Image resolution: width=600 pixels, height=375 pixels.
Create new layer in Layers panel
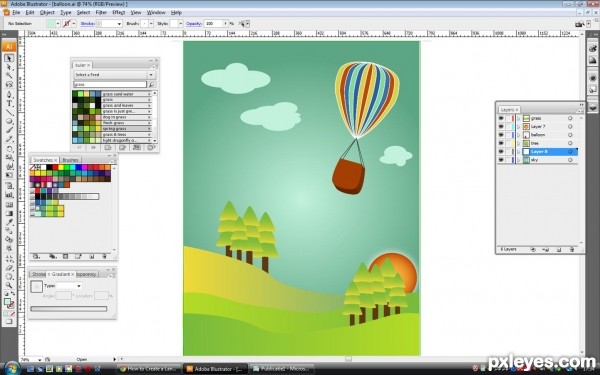point(559,249)
